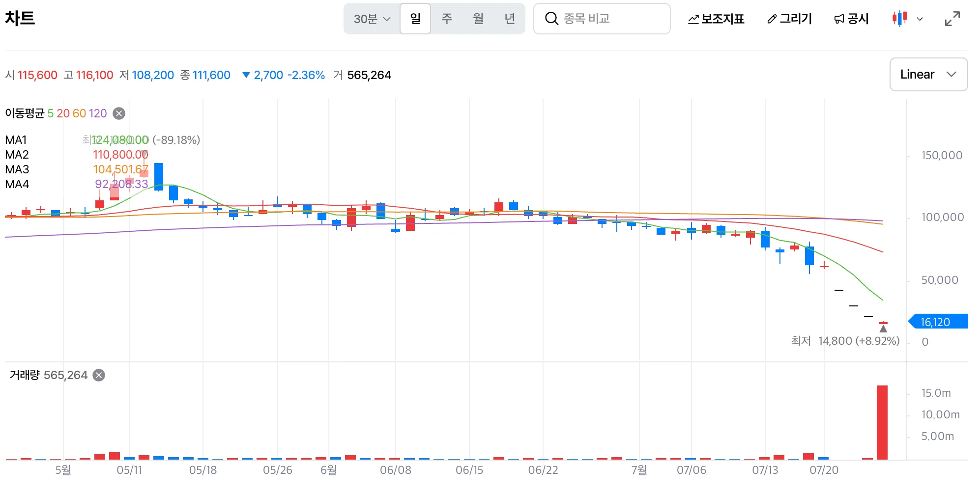
Task: Open 보조지표 indicators
Action: 716,19
